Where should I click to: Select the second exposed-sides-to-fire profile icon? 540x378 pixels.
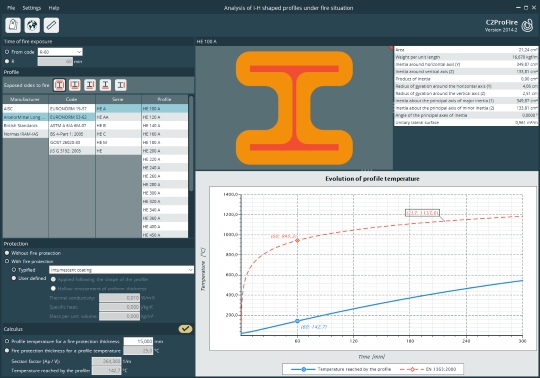(x=75, y=85)
